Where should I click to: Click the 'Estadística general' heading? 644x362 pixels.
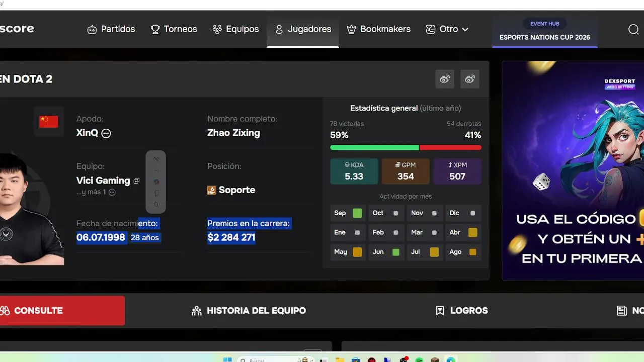pos(384,108)
